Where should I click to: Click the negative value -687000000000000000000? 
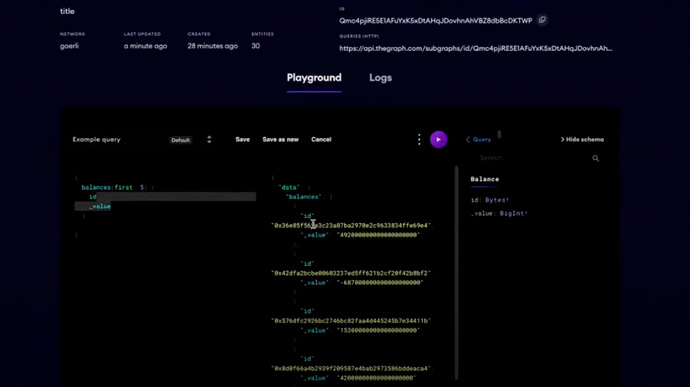[x=380, y=283]
